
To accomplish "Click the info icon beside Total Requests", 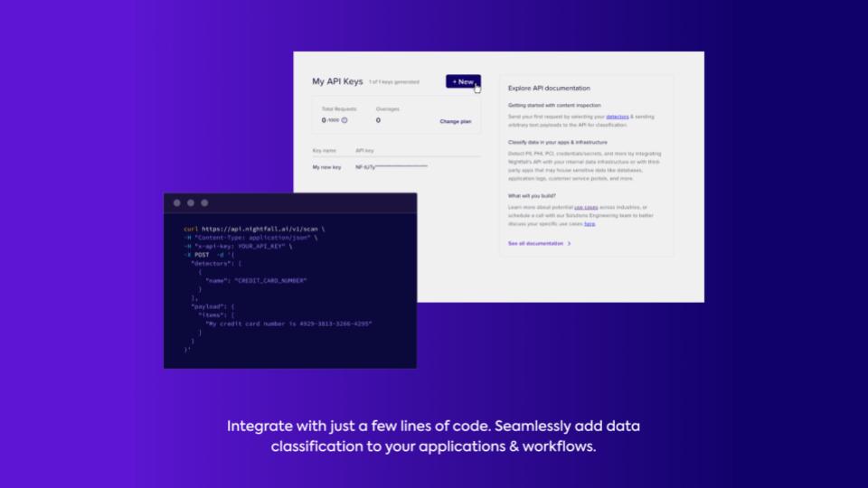I will click(344, 120).
